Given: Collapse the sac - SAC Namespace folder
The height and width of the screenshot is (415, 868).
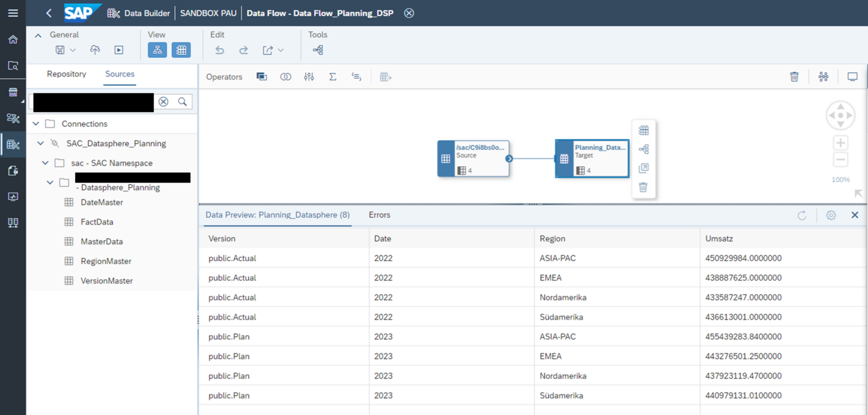Looking at the screenshot, I should 45,163.
